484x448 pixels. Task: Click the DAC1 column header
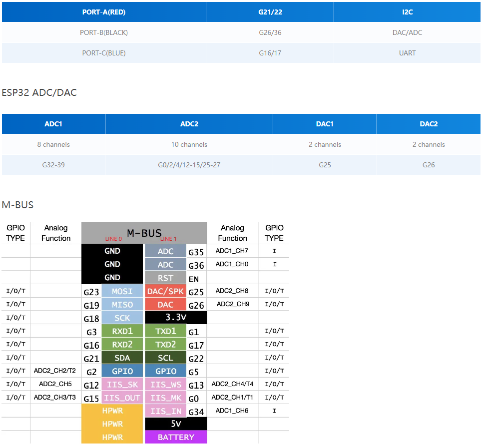pos(325,124)
